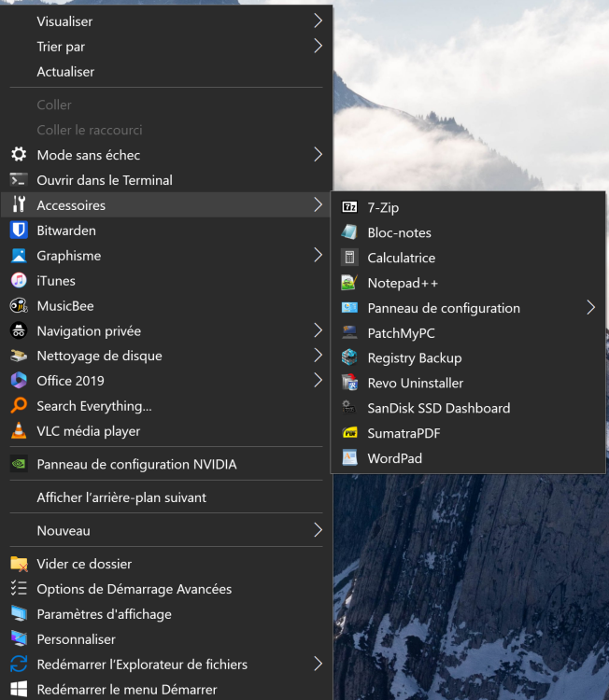Screen dimensions: 609x700
Task: Click the Personnaliser icon
Action: point(19,638)
